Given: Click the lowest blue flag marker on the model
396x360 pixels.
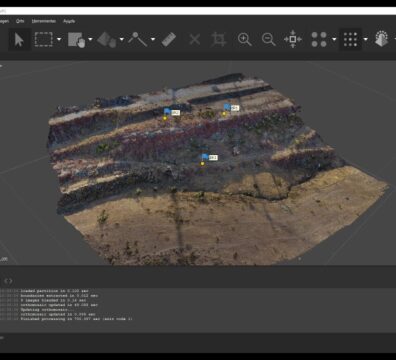Looking at the screenshot, I should point(205,156).
